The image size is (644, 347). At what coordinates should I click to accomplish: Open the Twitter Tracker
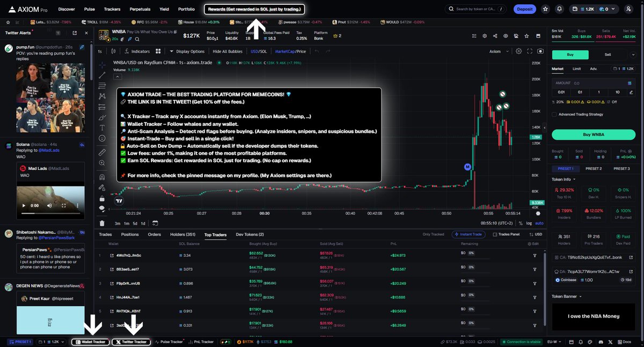coord(131,342)
